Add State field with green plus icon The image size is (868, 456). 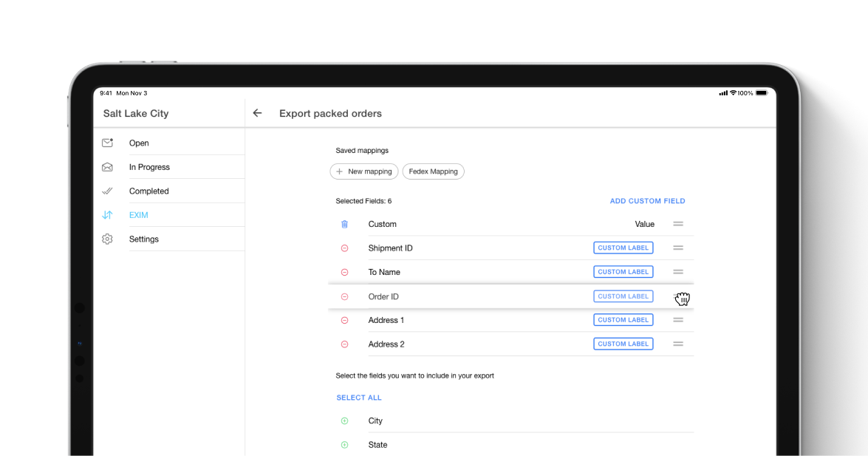coord(344,445)
